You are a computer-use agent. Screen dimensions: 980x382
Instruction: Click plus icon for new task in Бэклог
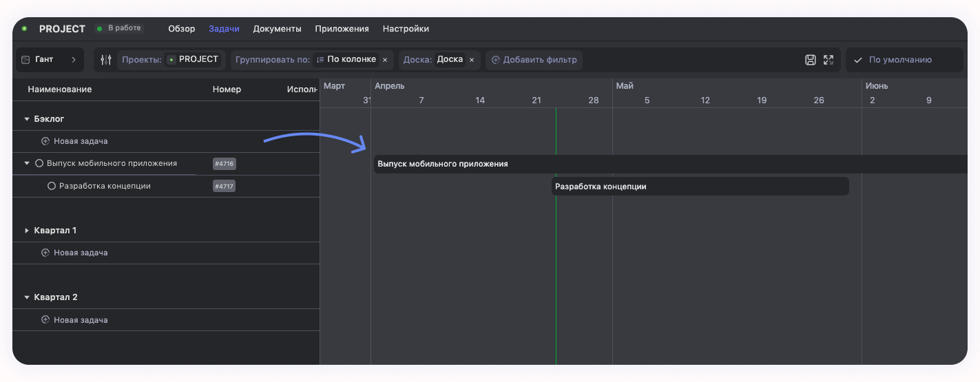(x=45, y=141)
